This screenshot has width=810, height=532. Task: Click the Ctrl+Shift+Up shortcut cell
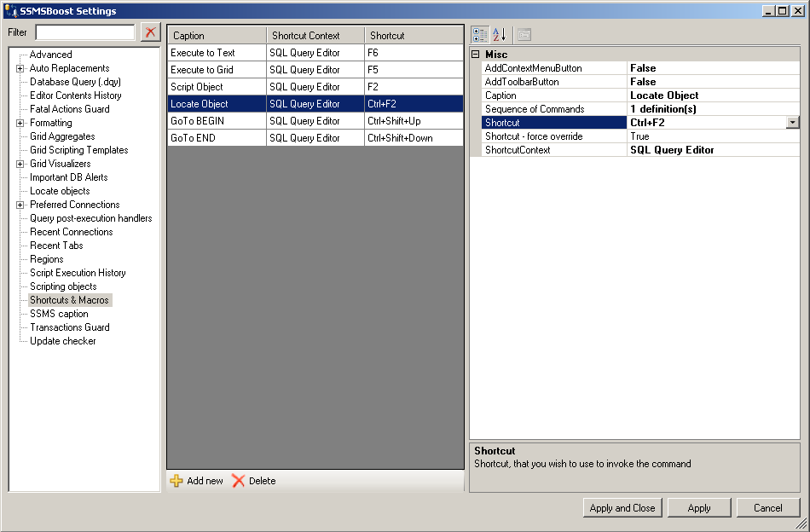pyautogui.click(x=414, y=121)
